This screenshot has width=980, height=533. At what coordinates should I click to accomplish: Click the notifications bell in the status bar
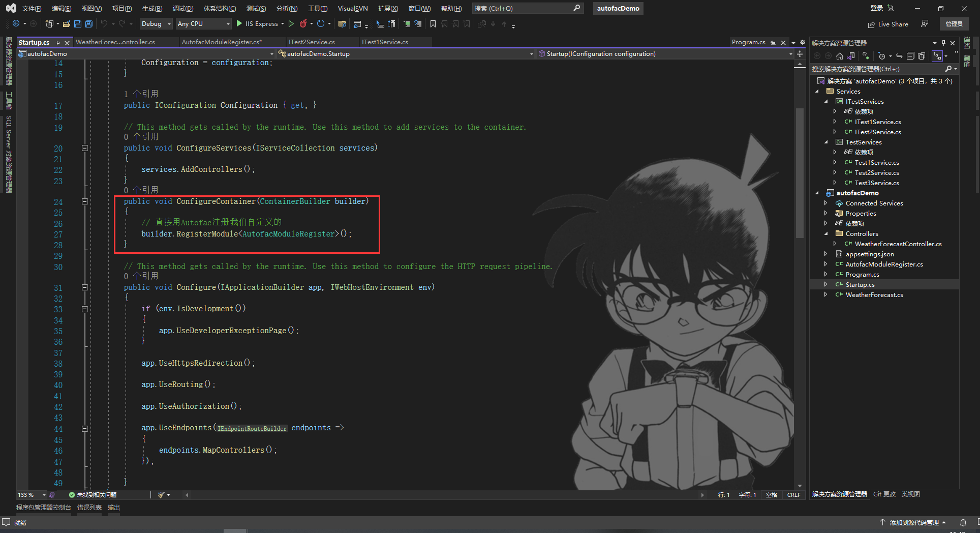pyautogui.click(x=963, y=522)
